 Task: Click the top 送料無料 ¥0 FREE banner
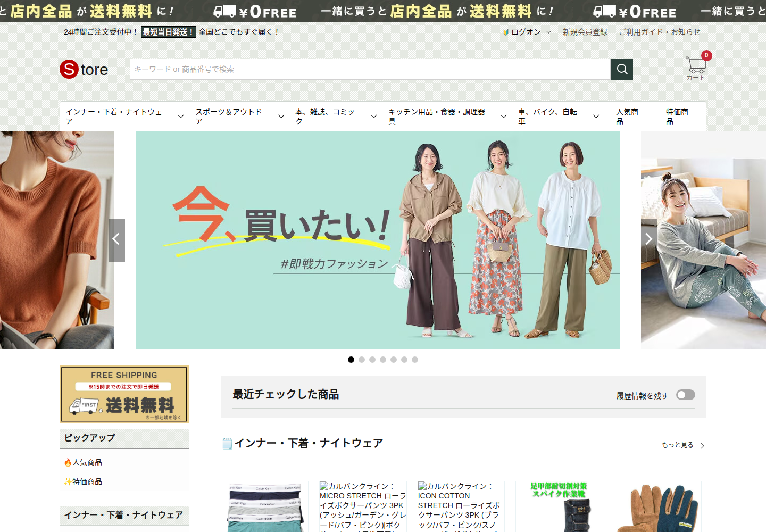(383, 11)
